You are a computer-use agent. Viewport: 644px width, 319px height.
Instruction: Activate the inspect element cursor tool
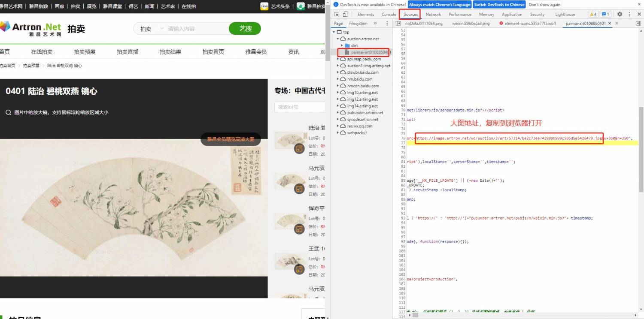click(x=336, y=14)
